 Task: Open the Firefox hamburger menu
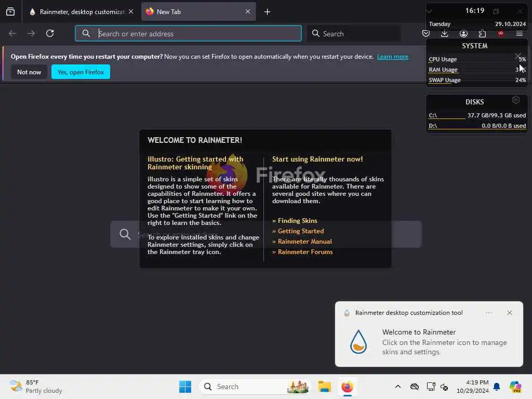pyautogui.click(x=520, y=33)
